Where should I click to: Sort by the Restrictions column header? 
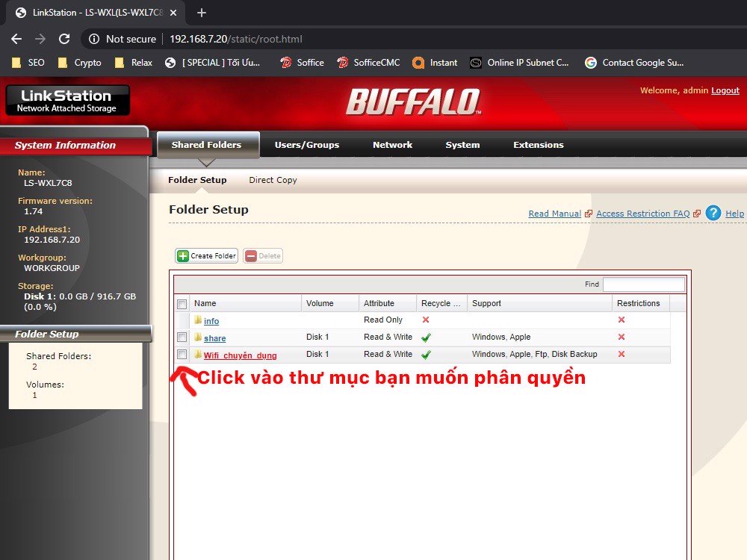click(x=641, y=303)
